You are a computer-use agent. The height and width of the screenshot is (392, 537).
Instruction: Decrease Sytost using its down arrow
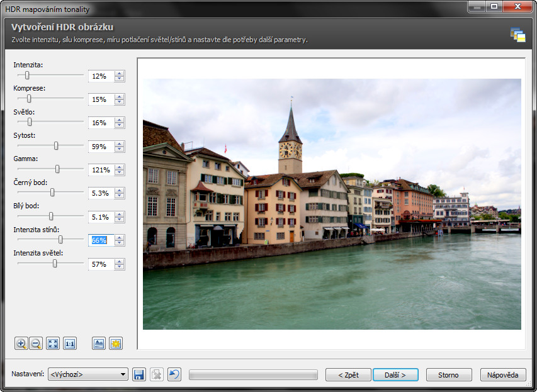tap(120, 150)
